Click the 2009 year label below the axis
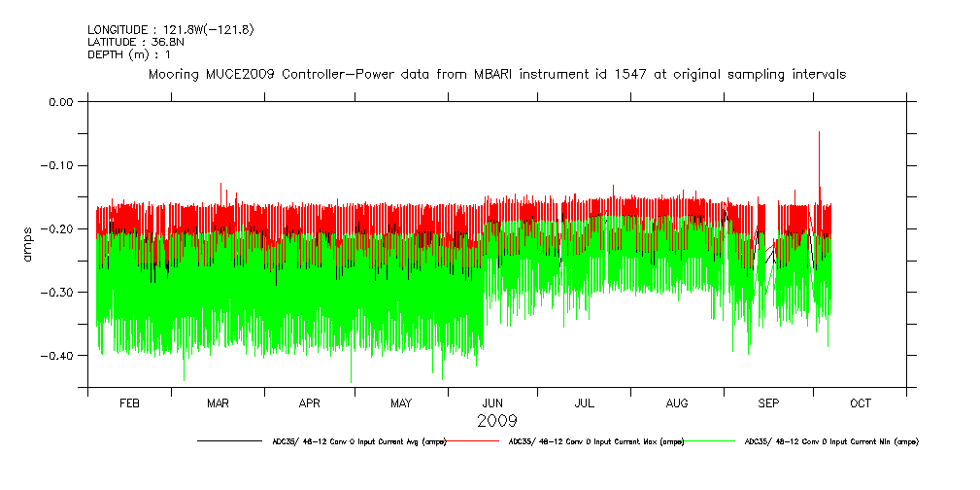The height and width of the screenshot is (490, 980). (496, 421)
